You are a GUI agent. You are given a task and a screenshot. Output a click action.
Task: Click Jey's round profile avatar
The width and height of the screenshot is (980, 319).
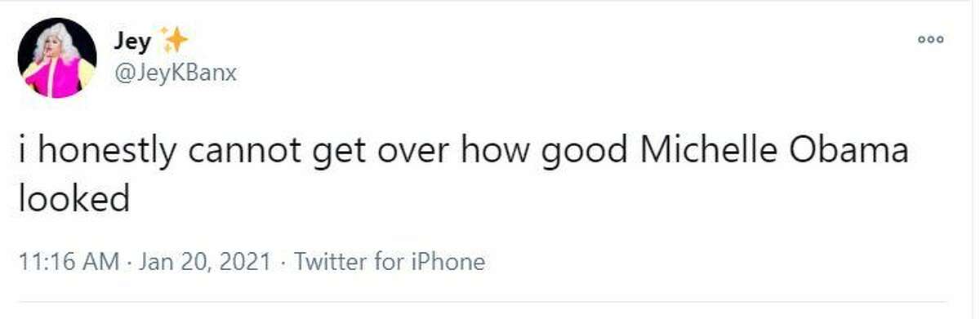pyautogui.click(x=57, y=58)
